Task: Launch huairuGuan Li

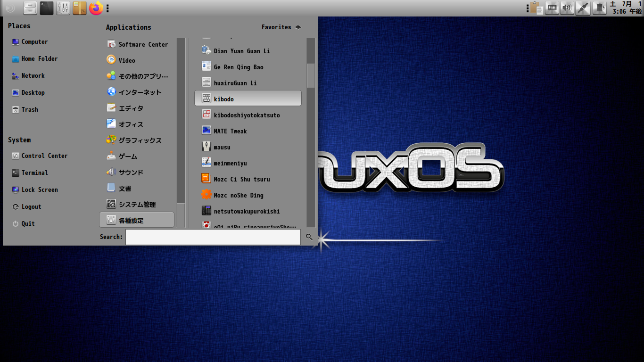Action: click(248, 83)
